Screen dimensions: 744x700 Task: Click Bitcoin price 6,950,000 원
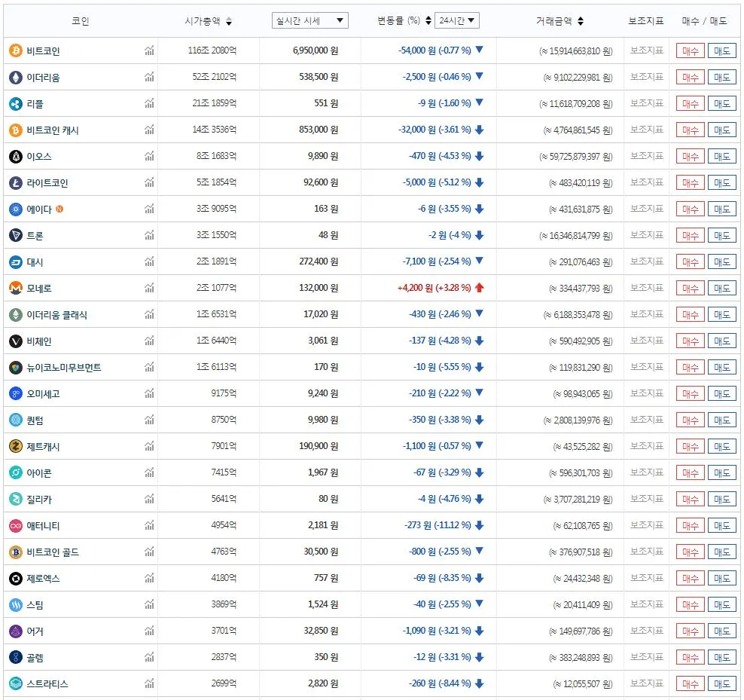[x=316, y=50]
